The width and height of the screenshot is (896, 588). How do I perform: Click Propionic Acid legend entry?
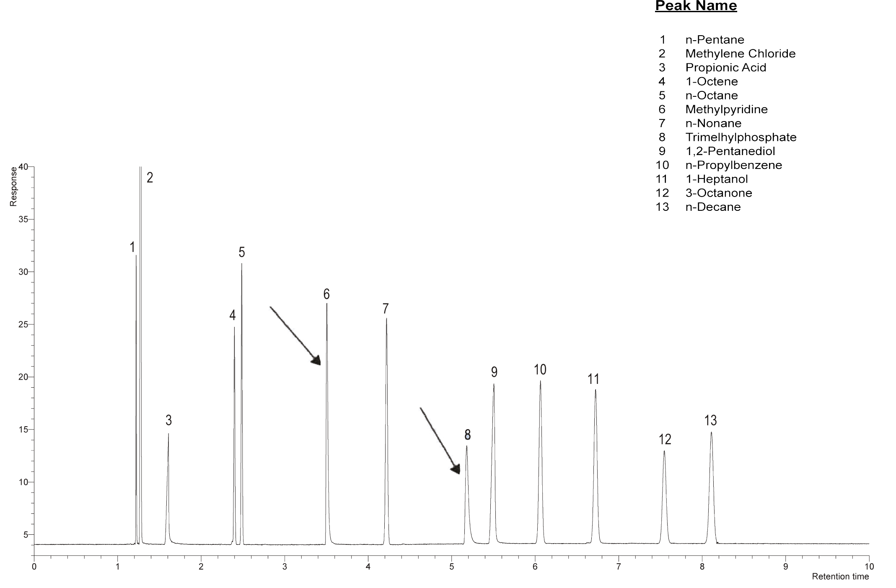pyautogui.click(x=726, y=67)
